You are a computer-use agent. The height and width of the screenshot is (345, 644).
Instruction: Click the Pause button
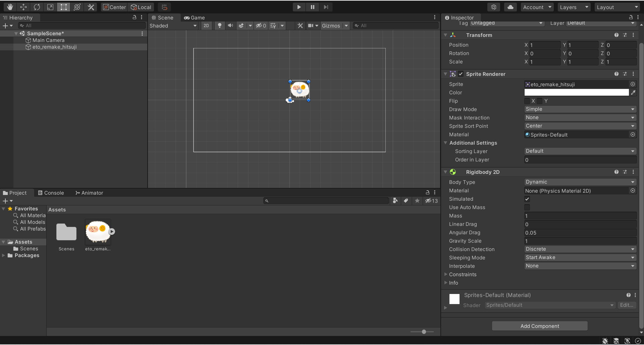click(x=312, y=7)
